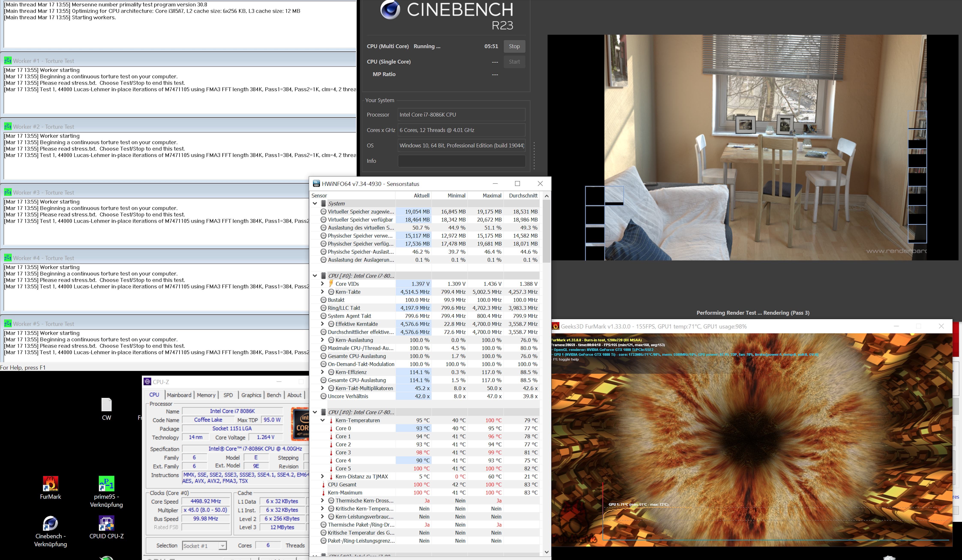Screen dimensions: 962x560
Task: Select the Kern-Takte clock sensor icon
Action: point(331,292)
